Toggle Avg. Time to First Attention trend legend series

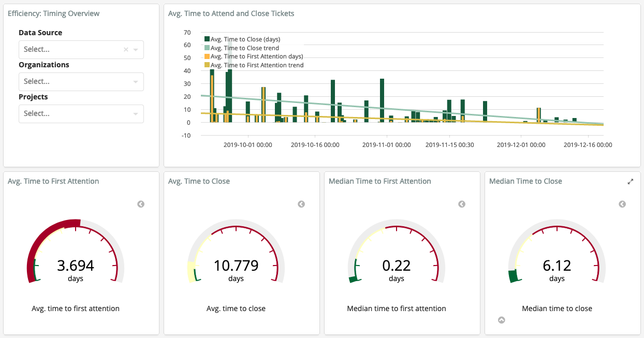[254, 65]
